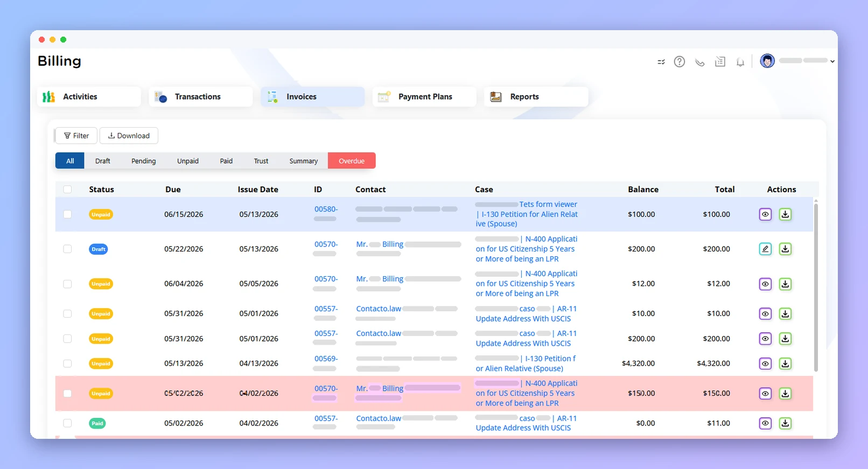
Task: Go to the Payment Plans section
Action: [x=424, y=97]
